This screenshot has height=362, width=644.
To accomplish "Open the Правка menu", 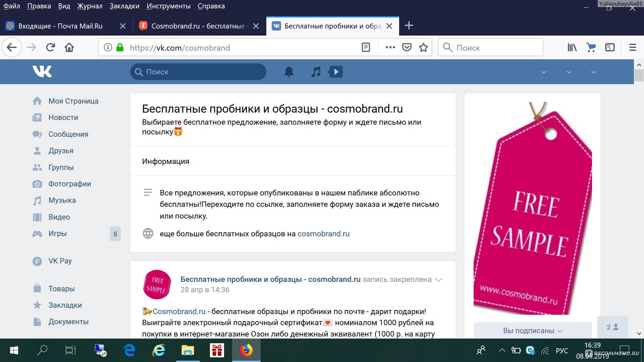I will (39, 6).
